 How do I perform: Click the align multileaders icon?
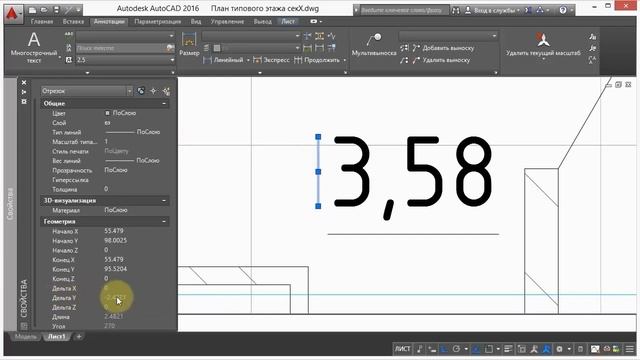pyautogui.click(x=404, y=48)
